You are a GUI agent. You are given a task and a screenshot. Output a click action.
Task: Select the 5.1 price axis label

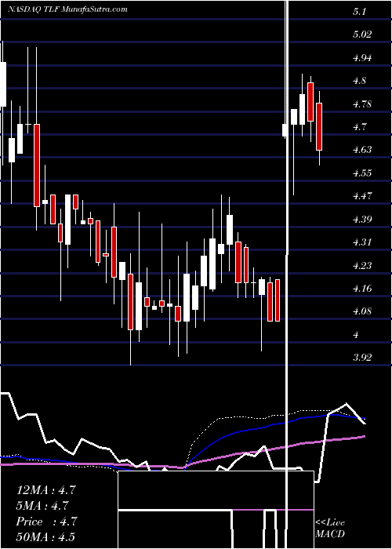pyautogui.click(x=360, y=12)
